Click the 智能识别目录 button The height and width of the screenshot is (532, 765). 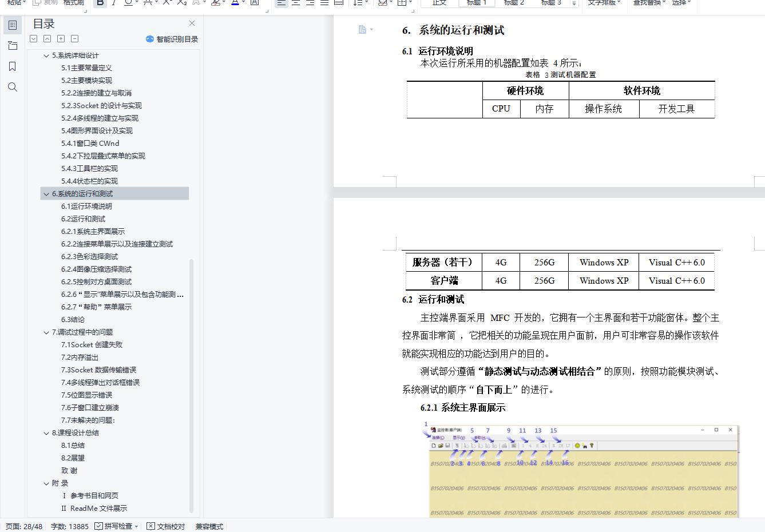pyautogui.click(x=172, y=39)
